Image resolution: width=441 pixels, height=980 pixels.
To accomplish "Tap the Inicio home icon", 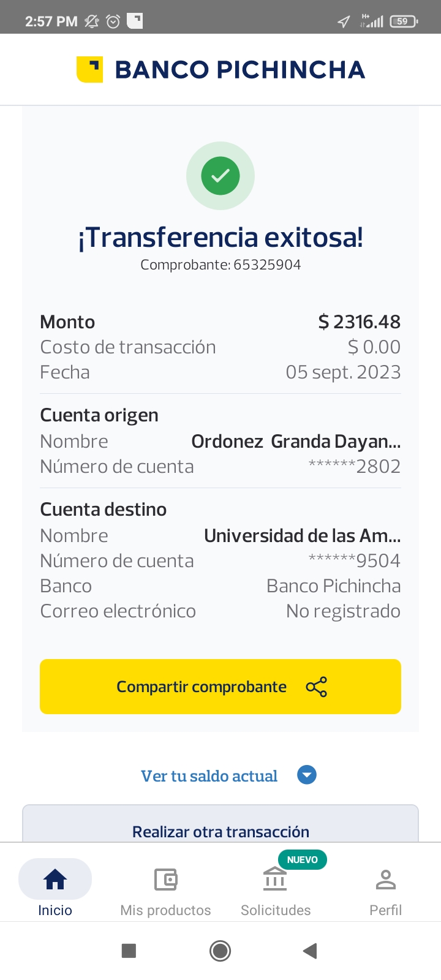I will coord(55,880).
